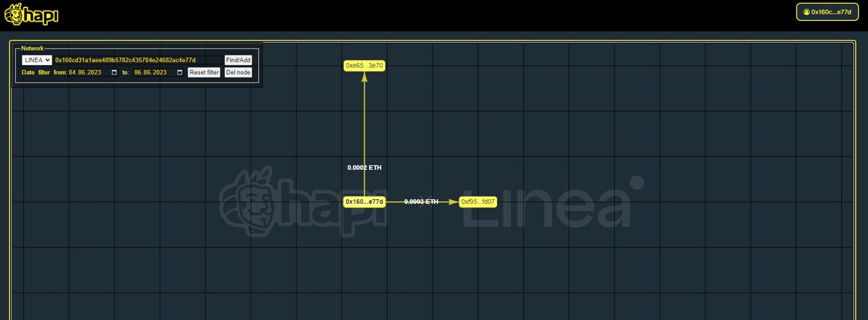Click the Reset filter button
Image resolution: width=868 pixels, height=320 pixels.
point(204,72)
